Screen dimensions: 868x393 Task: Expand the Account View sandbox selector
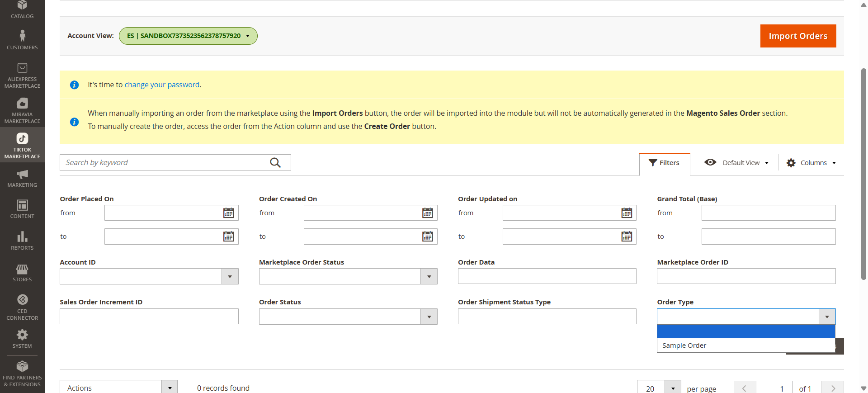click(188, 36)
